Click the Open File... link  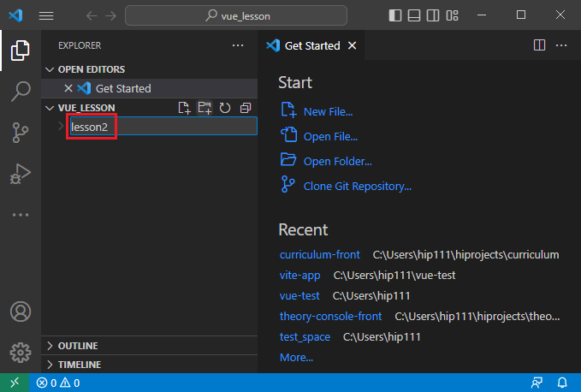click(330, 136)
